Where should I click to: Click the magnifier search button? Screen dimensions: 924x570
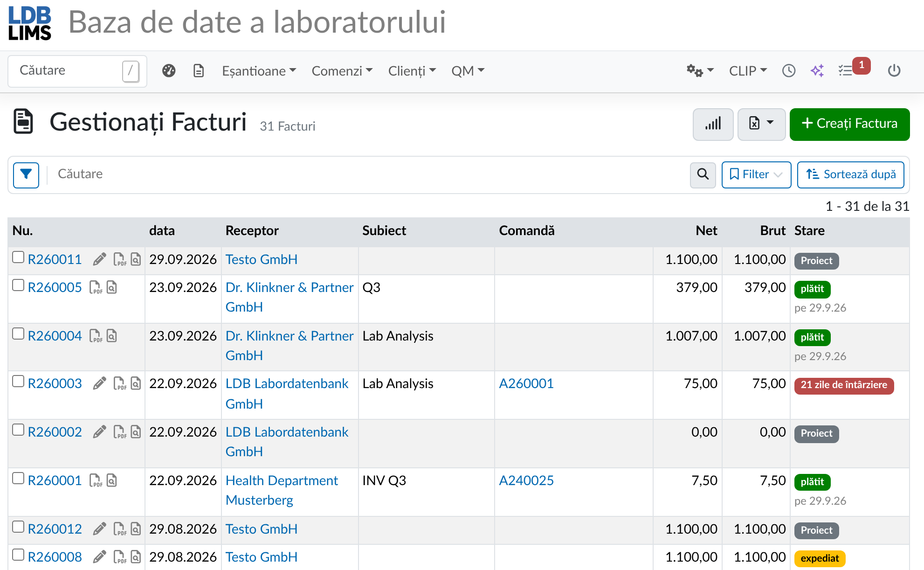coord(703,175)
